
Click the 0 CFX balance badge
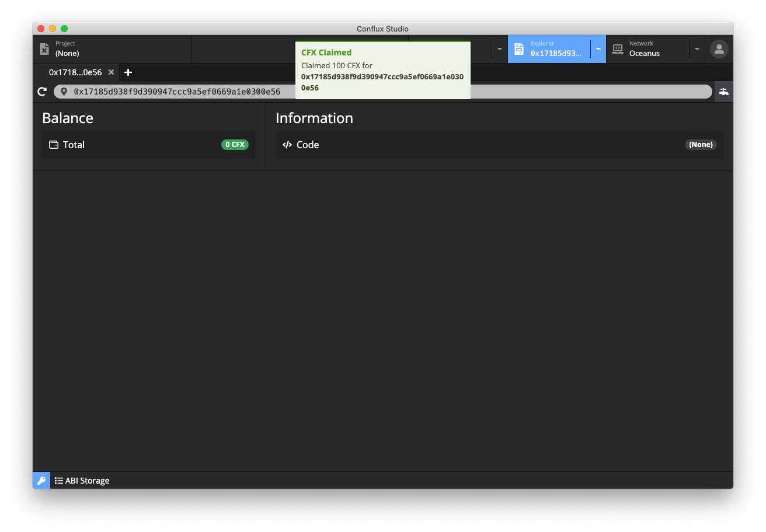click(x=235, y=145)
